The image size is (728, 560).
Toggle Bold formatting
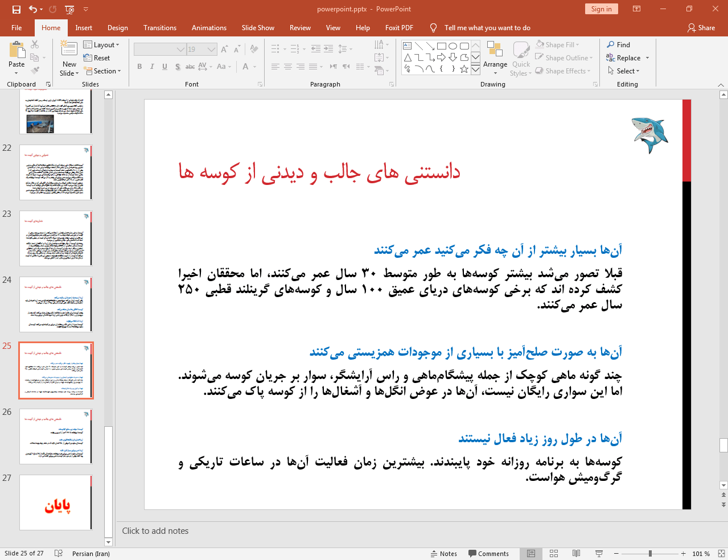(x=139, y=67)
